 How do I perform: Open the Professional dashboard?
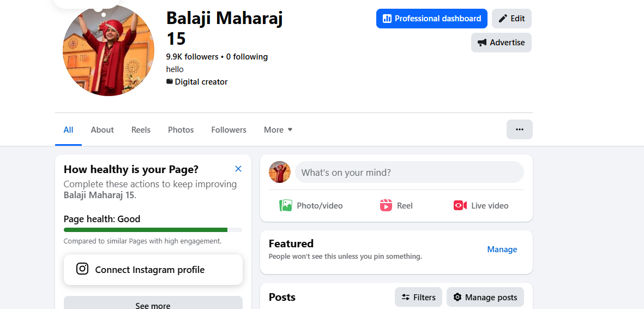click(432, 19)
